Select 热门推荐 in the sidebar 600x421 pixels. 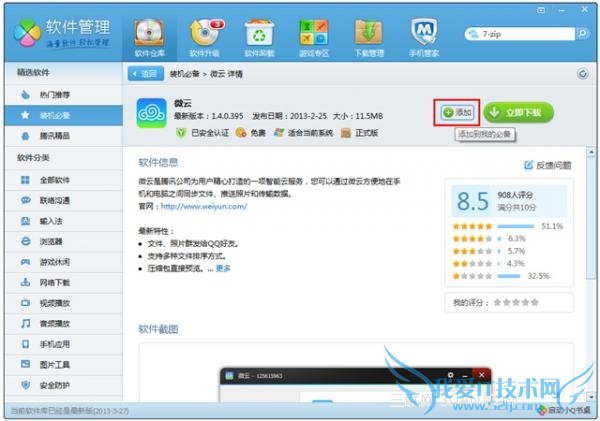click(64, 95)
